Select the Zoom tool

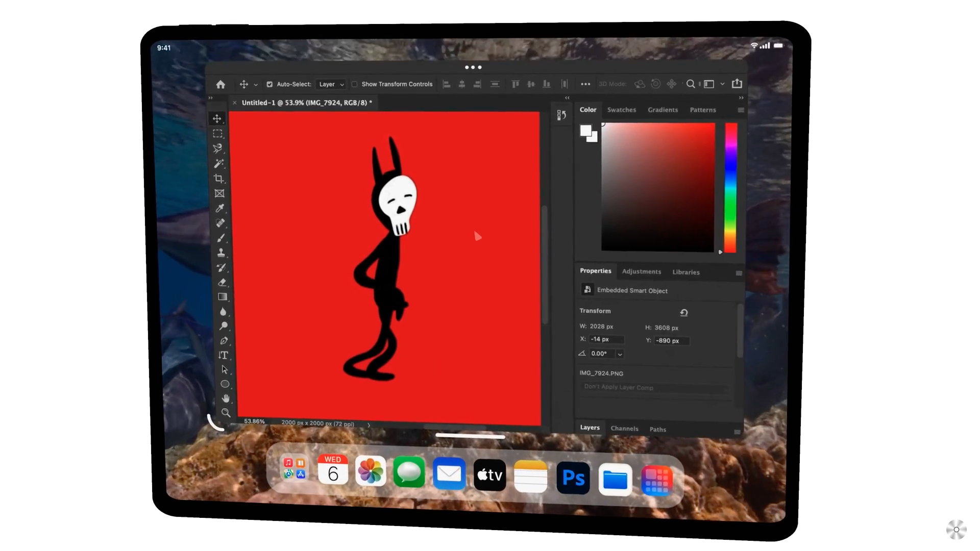click(x=225, y=413)
